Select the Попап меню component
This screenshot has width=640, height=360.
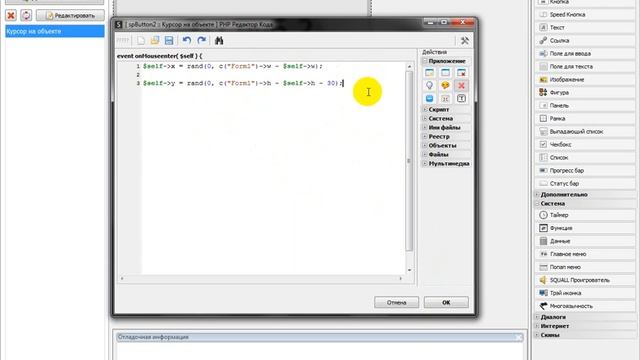pos(585,267)
